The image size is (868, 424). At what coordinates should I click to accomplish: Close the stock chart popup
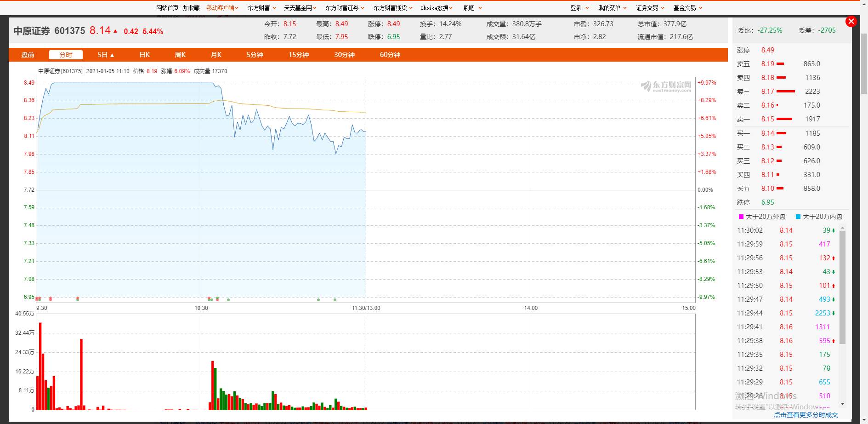click(851, 21)
